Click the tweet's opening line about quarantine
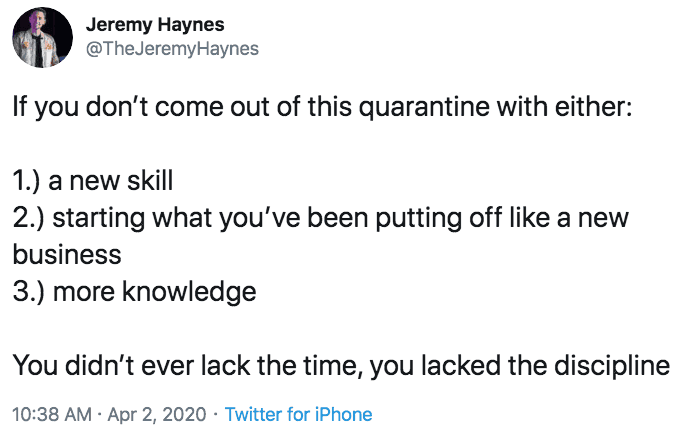Image resolution: width=679 pixels, height=433 pixels. 322,107
